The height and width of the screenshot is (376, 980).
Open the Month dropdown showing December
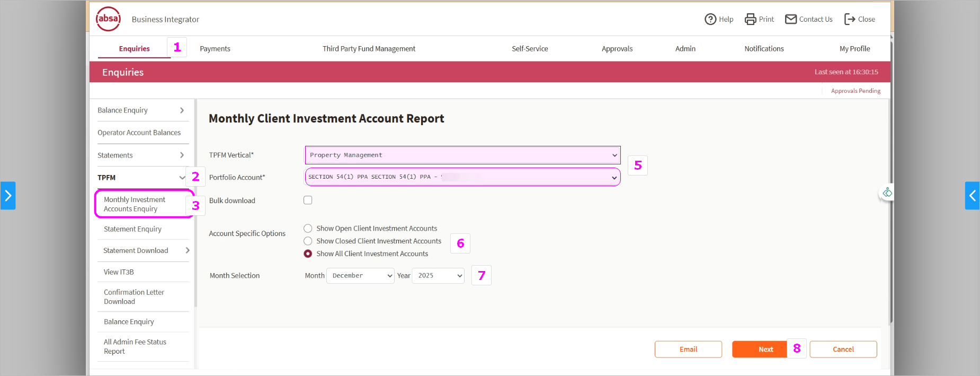[x=360, y=276]
